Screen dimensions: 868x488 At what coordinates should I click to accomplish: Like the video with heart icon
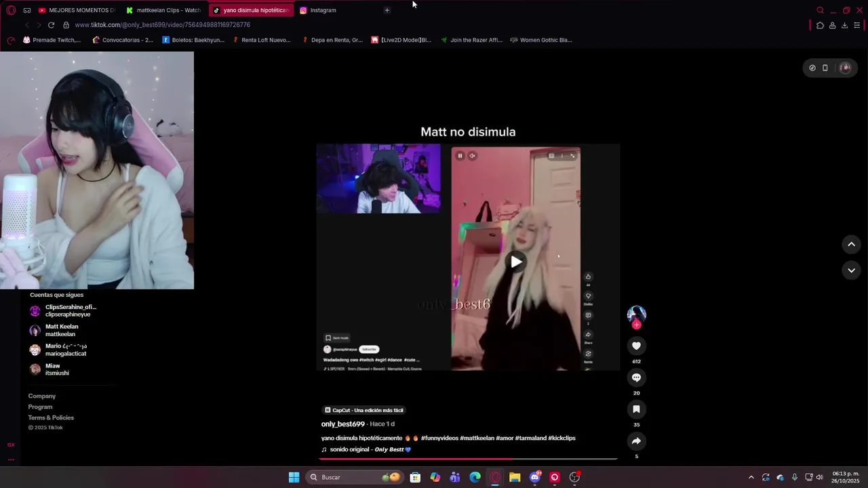coord(636,346)
